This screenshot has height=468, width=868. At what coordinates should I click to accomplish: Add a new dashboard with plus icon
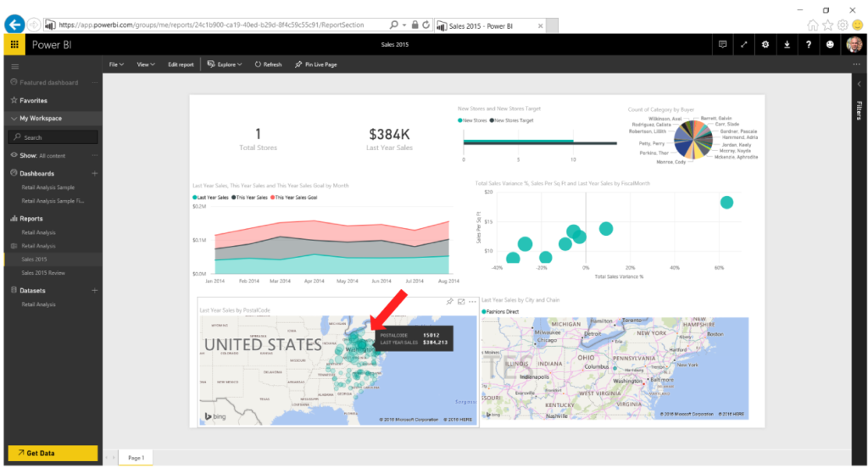pyautogui.click(x=95, y=173)
